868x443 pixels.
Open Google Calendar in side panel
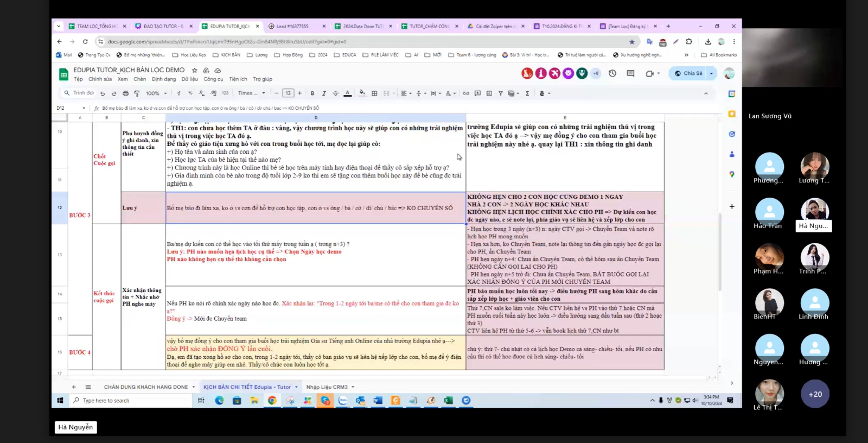tap(732, 94)
